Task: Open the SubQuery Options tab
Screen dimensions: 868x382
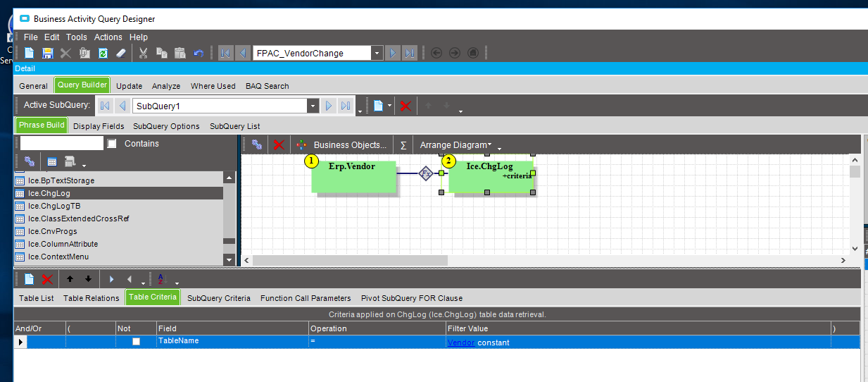Action: (x=166, y=126)
